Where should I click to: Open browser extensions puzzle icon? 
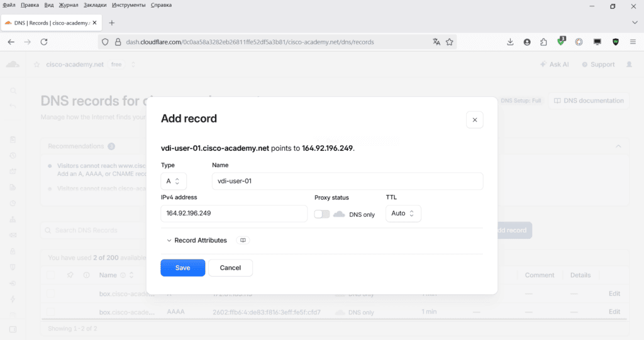tap(543, 42)
